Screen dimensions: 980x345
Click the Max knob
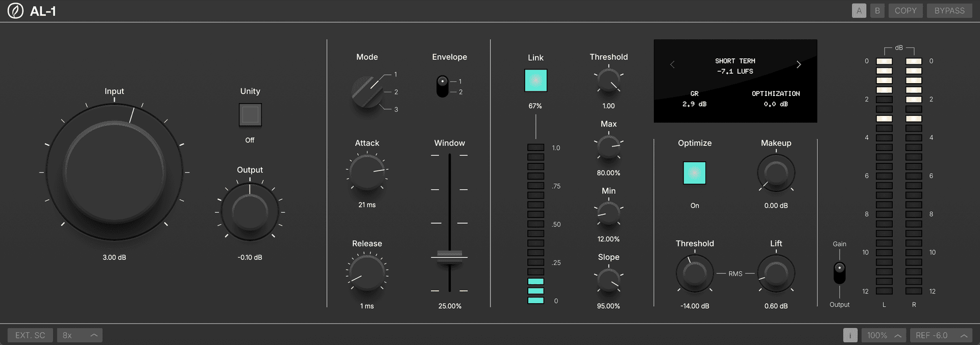tap(608, 147)
